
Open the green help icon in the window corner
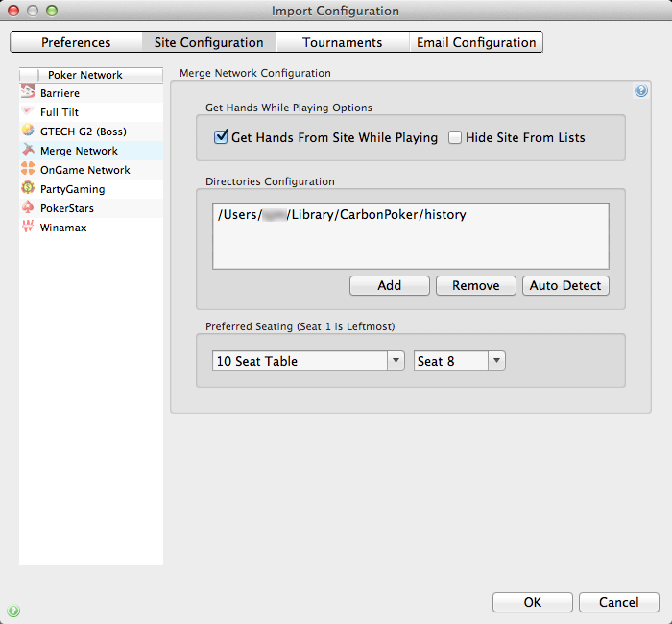pos(13,611)
